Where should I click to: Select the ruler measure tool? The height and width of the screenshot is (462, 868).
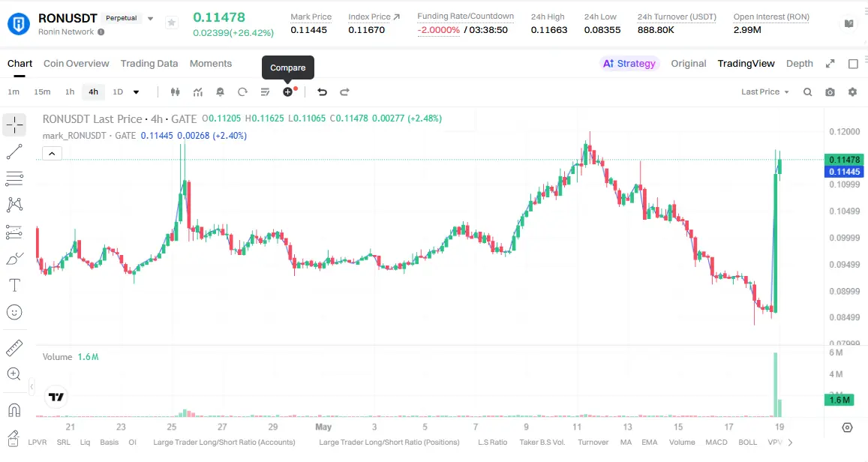tap(14, 347)
